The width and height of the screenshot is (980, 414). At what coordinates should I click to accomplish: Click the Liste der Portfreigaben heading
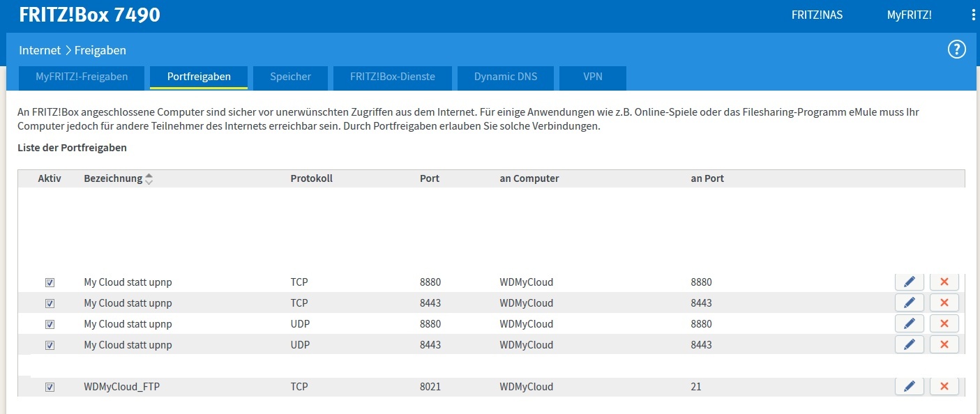point(72,148)
